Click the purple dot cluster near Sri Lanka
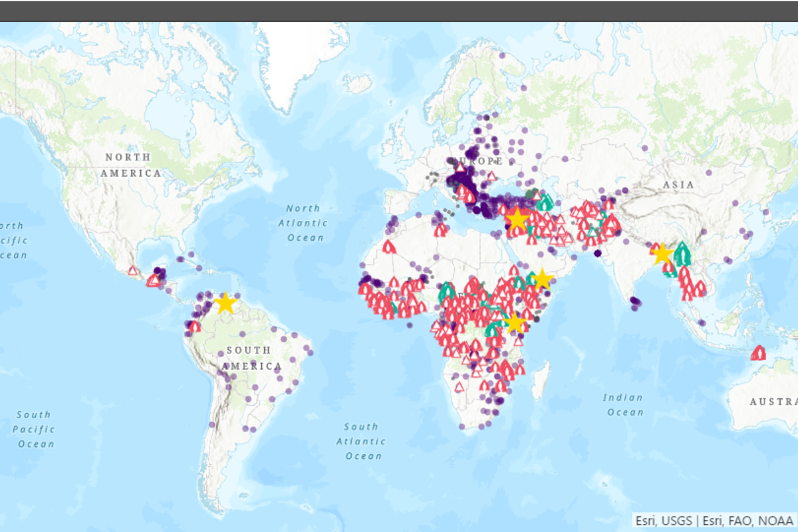This screenshot has height=532, width=798. (x=636, y=303)
